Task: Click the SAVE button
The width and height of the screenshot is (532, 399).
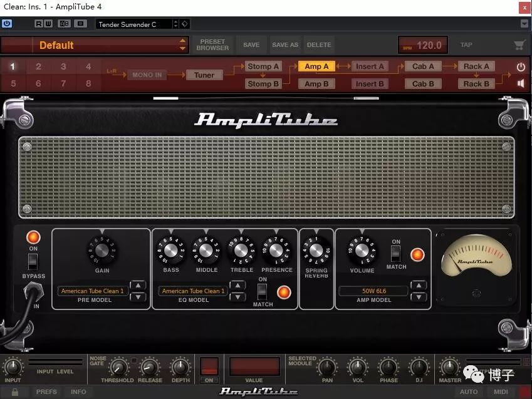Action: click(251, 45)
